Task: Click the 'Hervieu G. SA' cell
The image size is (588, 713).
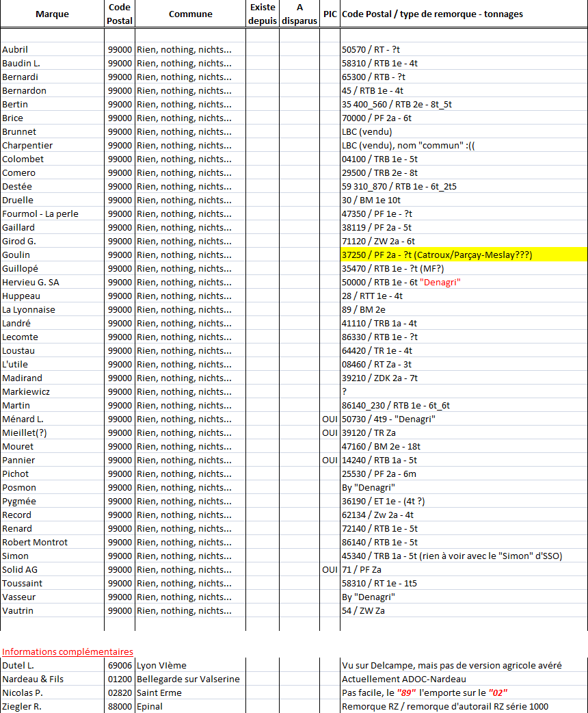Action: pyautogui.click(x=52, y=282)
